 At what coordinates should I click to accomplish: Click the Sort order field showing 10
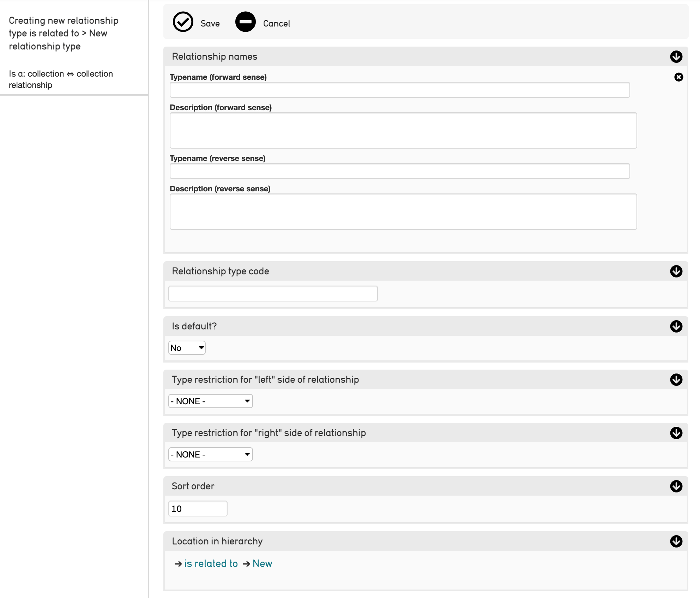click(x=198, y=509)
